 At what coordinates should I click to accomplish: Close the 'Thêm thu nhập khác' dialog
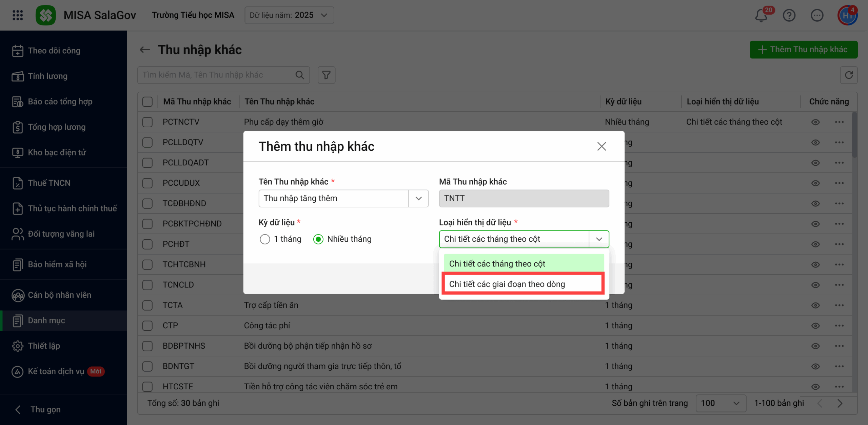(601, 147)
